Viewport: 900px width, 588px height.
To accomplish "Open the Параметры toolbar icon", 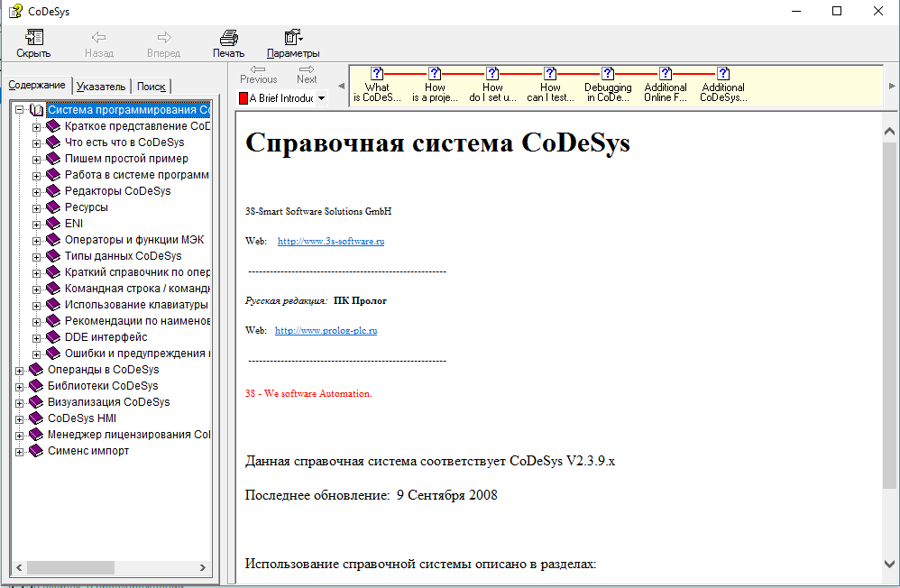I will (293, 38).
